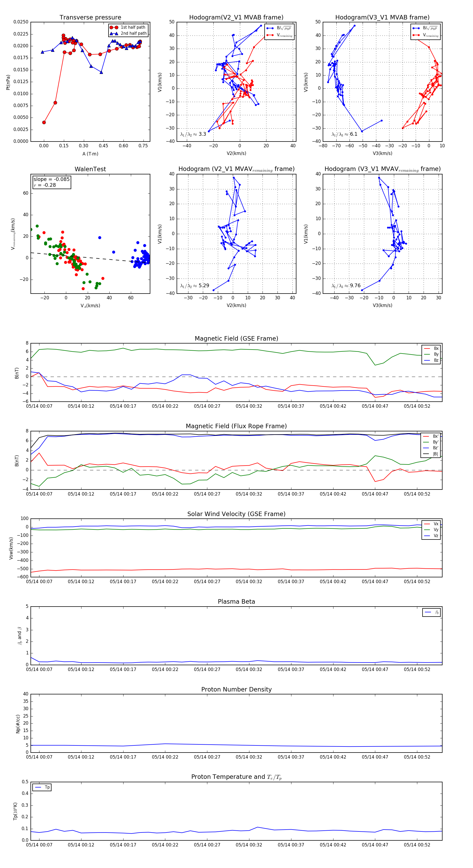473x868 pixels.
Task: Click the "Bx'" legend entry in flux rope plot
Action: point(431,436)
